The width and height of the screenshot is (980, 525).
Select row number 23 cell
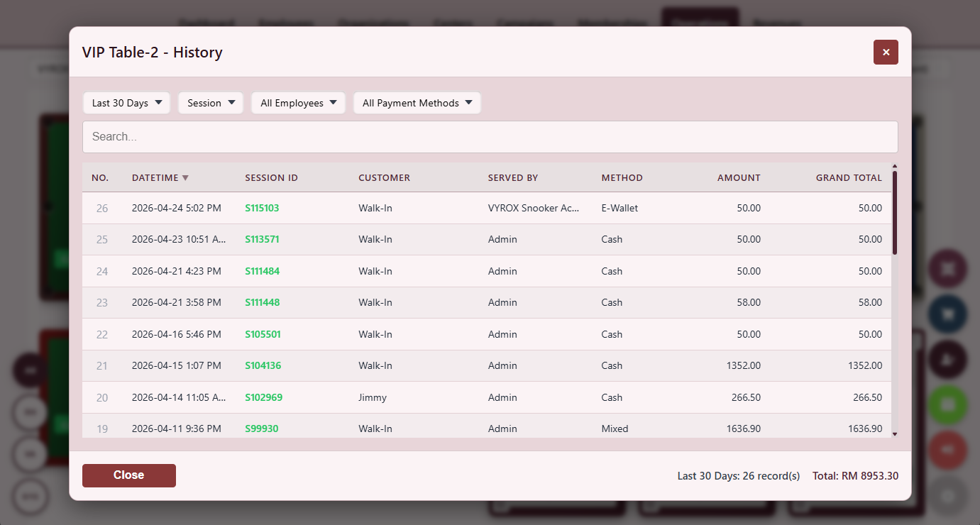click(102, 303)
